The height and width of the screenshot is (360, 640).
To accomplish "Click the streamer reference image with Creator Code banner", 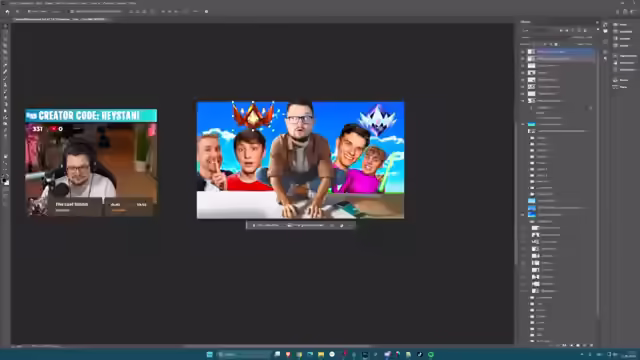I will click(91, 162).
